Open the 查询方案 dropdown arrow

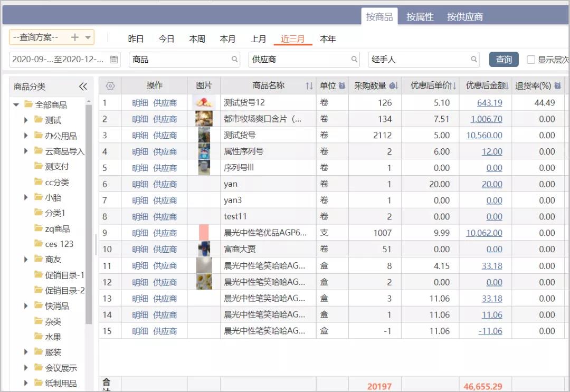pos(88,37)
